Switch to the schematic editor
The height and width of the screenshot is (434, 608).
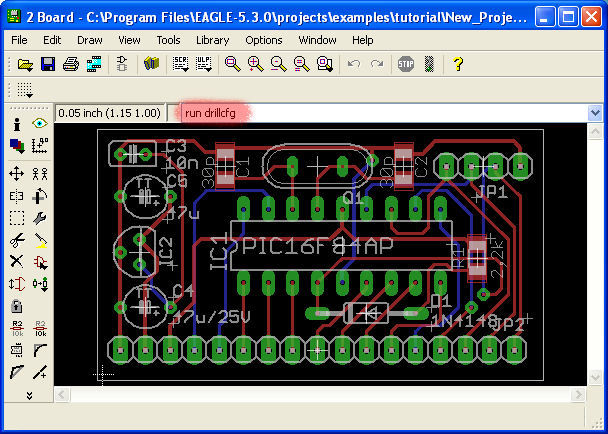coord(122,64)
